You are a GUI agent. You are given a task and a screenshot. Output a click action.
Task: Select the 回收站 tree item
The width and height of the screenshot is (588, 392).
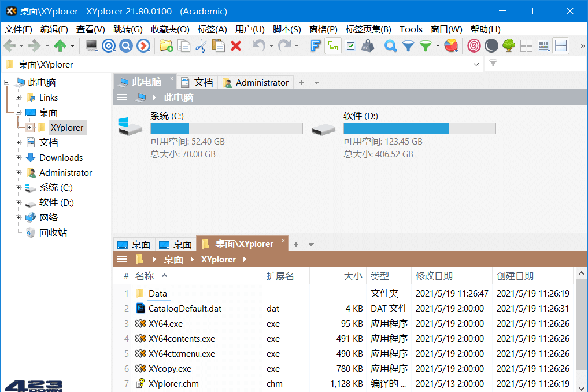(53, 233)
